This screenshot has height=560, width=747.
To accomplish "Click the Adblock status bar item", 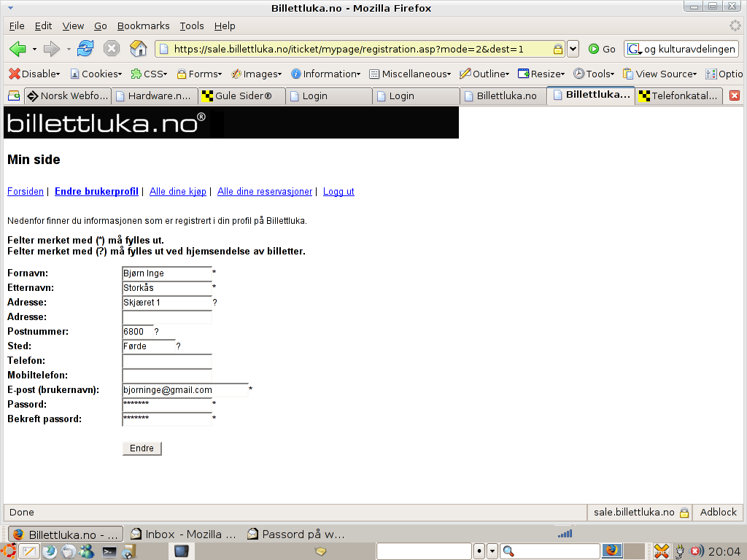I will pos(718,513).
